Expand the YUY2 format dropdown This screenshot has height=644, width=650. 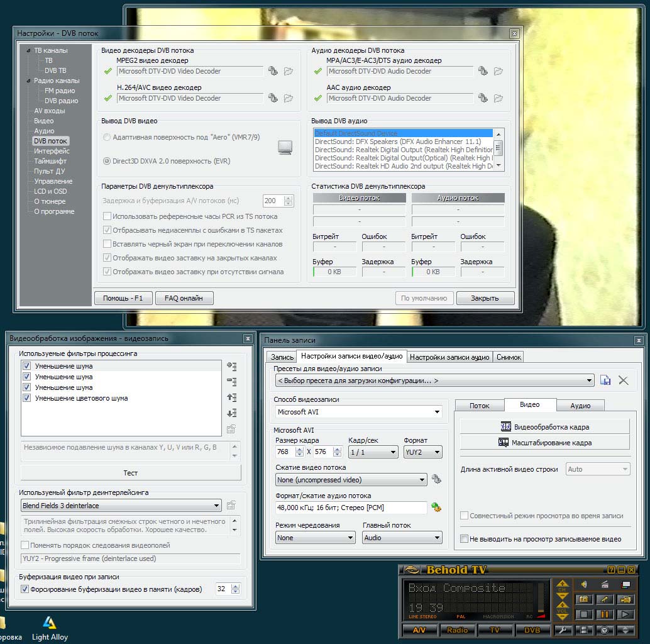coord(423,452)
